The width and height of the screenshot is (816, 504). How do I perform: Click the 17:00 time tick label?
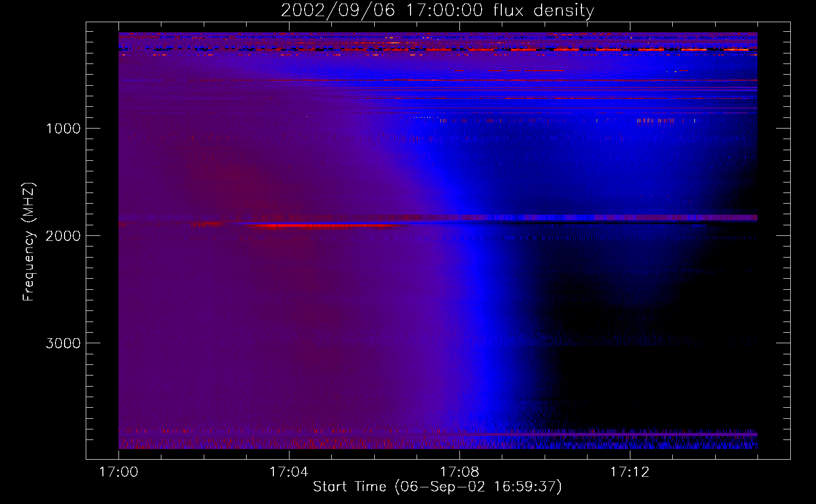(119, 472)
